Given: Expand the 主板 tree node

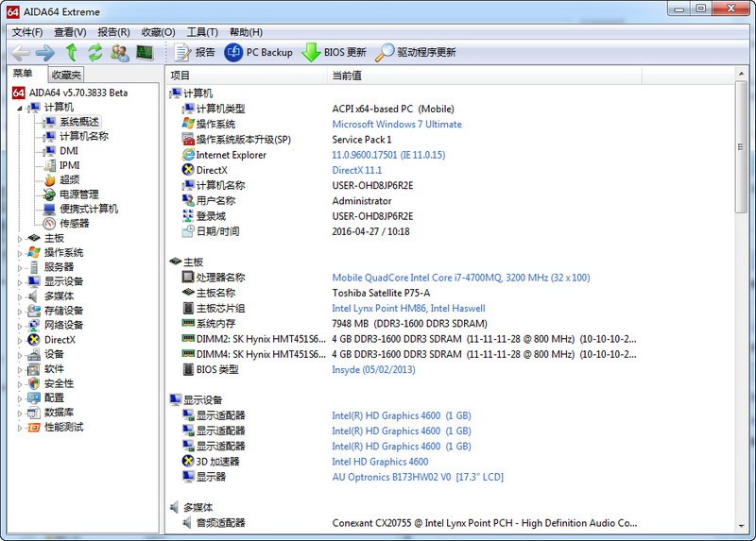Looking at the screenshot, I should point(20,239).
